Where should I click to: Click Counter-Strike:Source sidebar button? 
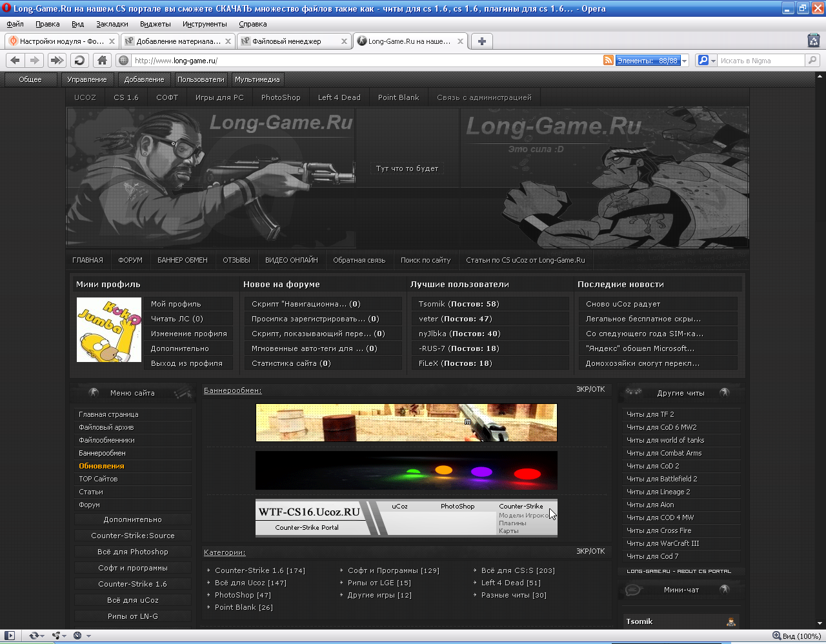point(133,536)
